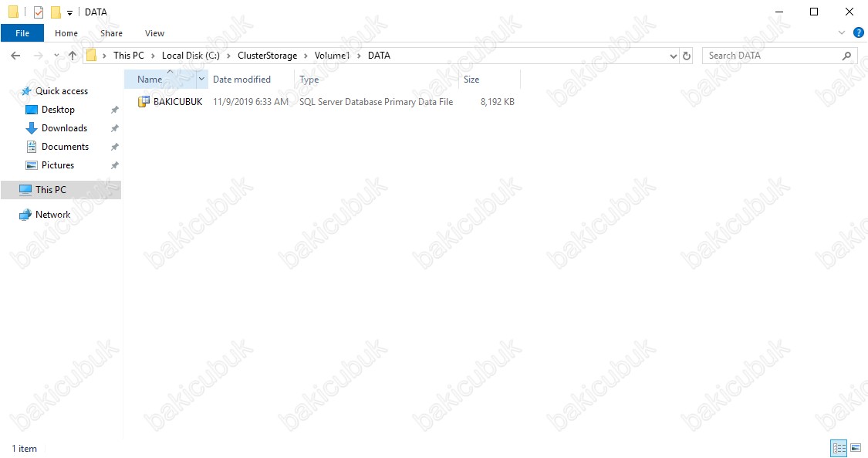Click the Search DATA field
The height and width of the screenshot is (458, 868).
coord(779,56)
